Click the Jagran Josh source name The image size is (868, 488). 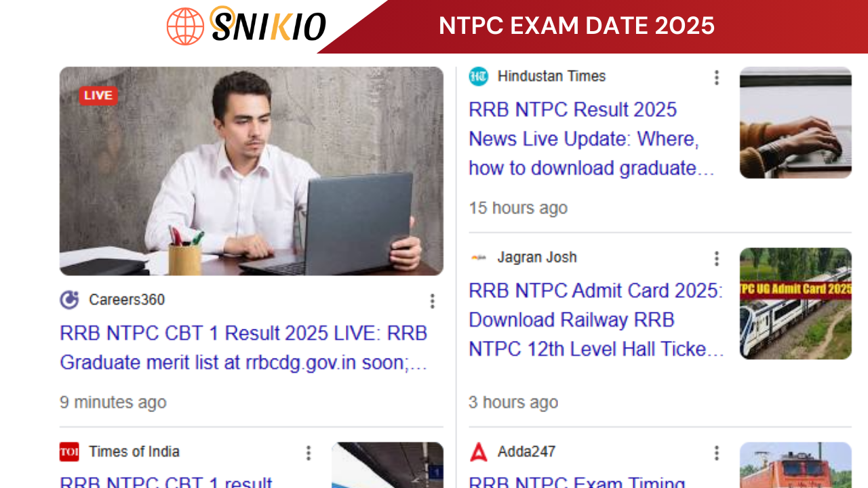point(537,258)
